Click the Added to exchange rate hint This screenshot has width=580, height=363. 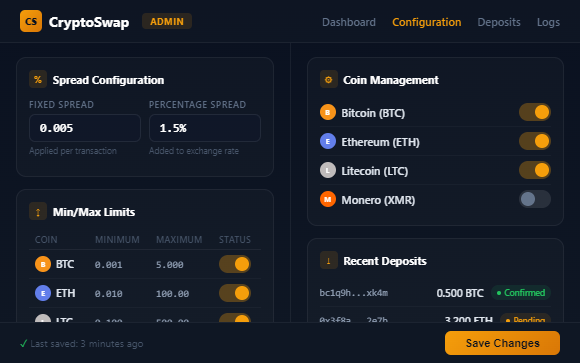pyautogui.click(x=194, y=151)
